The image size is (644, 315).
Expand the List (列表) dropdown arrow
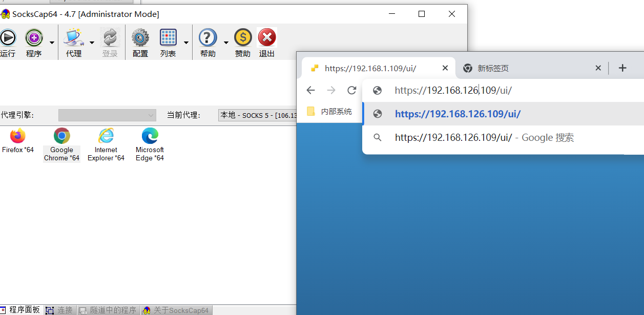[x=186, y=43]
